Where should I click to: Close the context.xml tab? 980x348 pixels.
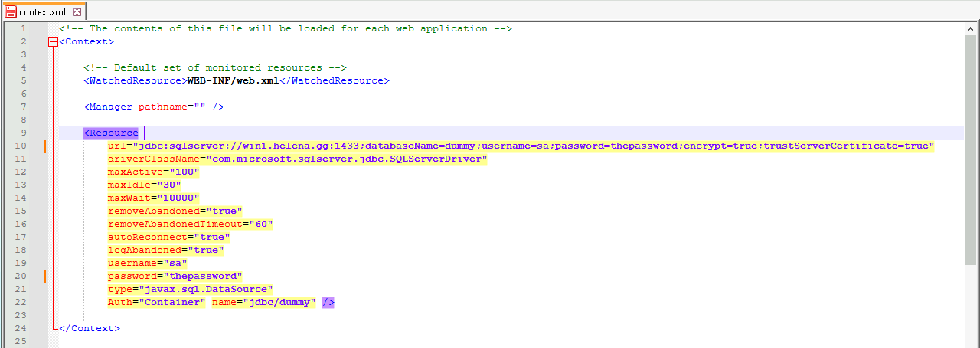[77, 11]
